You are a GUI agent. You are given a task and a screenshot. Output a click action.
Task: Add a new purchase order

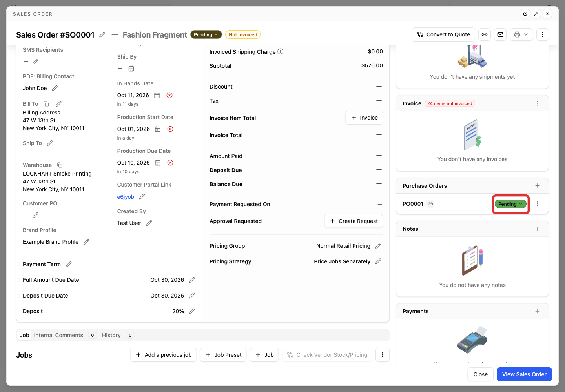tap(538, 186)
